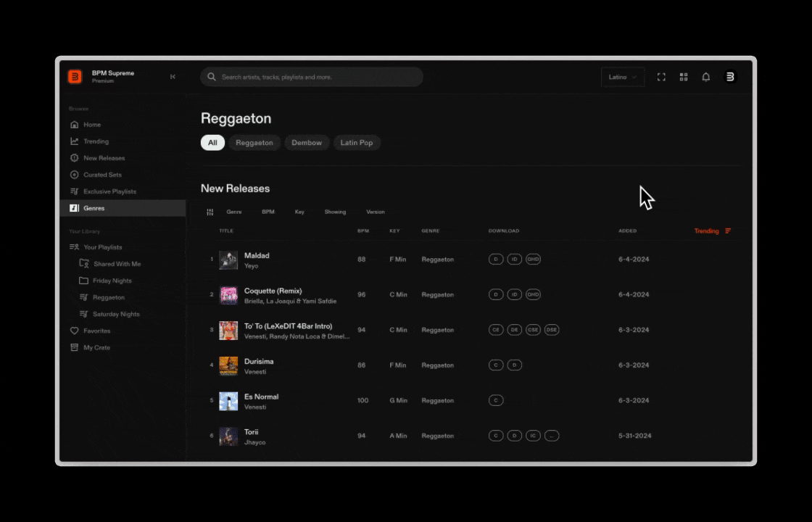Click the Durisima track title
812x522 pixels.
(259, 361)
